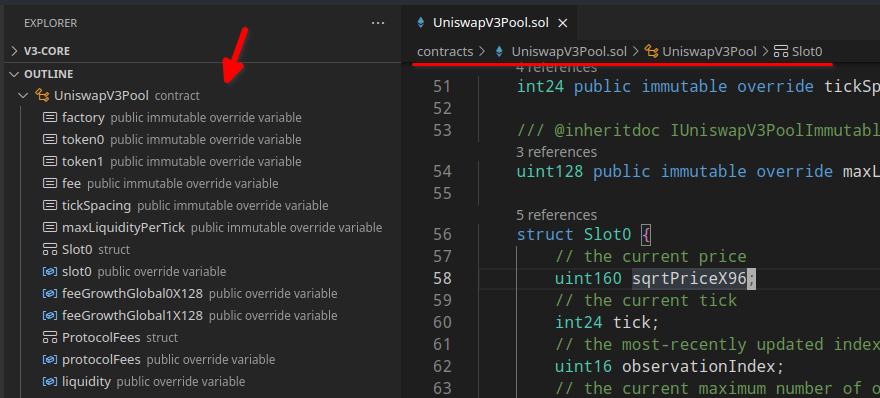The width and height of the screenshot is (880, 398).
Task: Click icon beside token1 in outline
Action: click(50, 162)
